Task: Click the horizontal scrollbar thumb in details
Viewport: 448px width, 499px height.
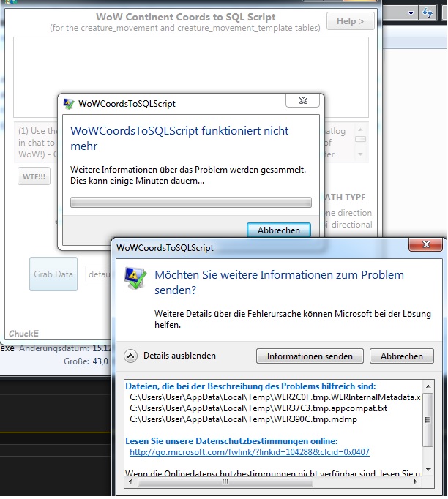Action: [225, 482]
